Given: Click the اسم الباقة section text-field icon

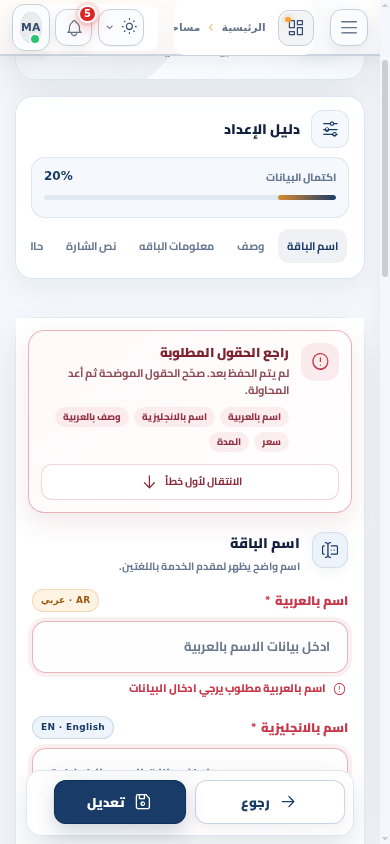Looking at the screenshot, I should point(330,550).
